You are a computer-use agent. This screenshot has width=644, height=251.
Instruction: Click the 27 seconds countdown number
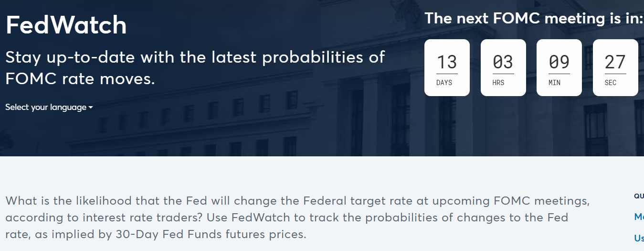click(615, 62)
